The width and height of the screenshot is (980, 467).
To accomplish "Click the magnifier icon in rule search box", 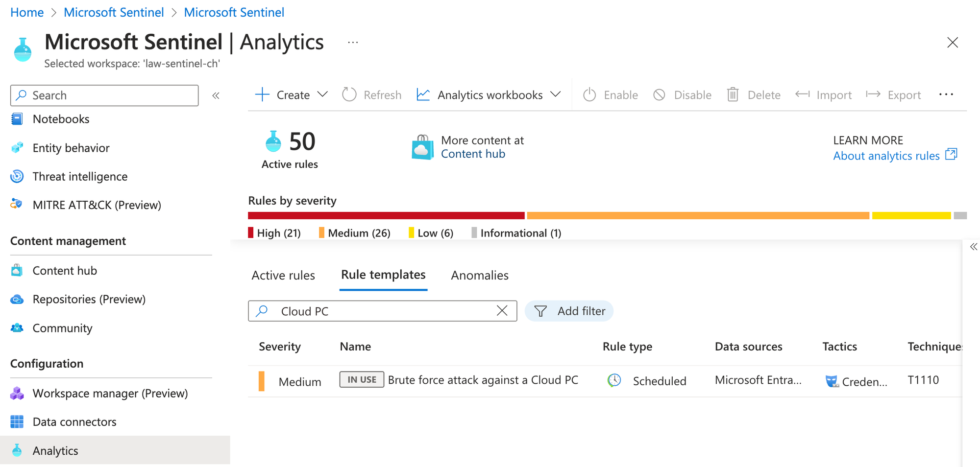I will click(262, 311).
